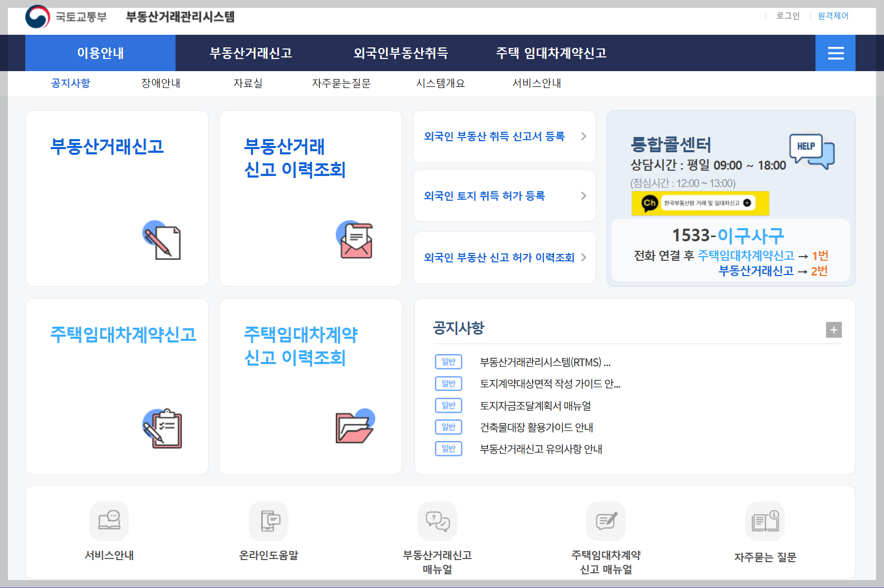Expand the 공지사항 list via the plus button
This screenshot has height=588, width=884.
tap(833, 330)
